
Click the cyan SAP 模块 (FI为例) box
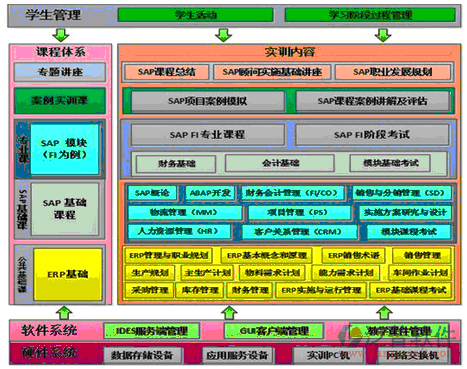(65, 149)
